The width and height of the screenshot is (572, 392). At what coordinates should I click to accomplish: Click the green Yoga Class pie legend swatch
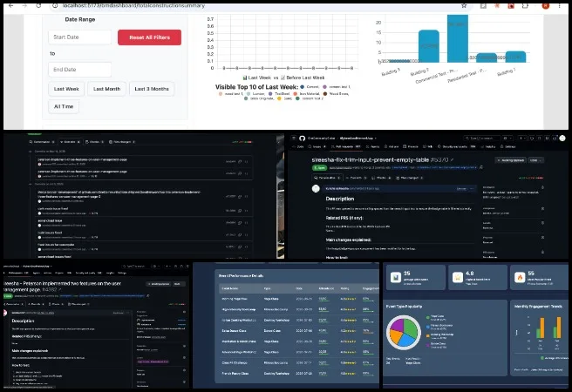pos(427,317)
